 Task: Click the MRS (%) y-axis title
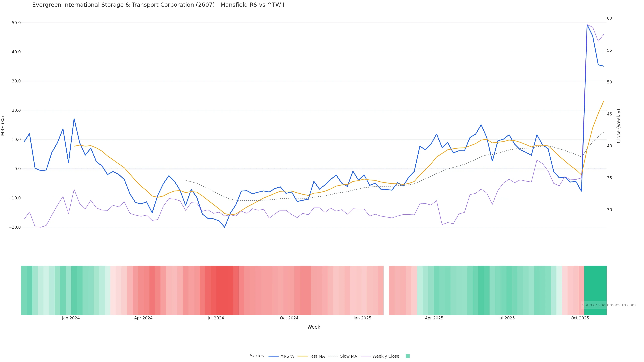3,126
